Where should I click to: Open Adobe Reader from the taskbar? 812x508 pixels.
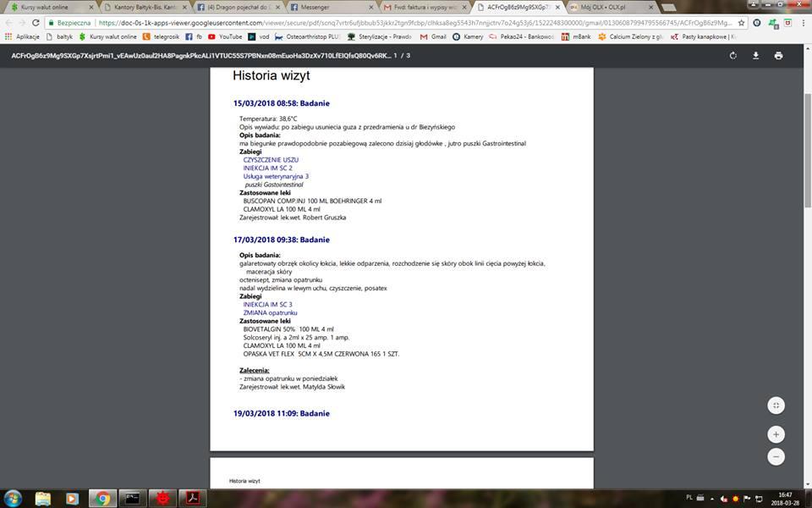click(192, 499)
